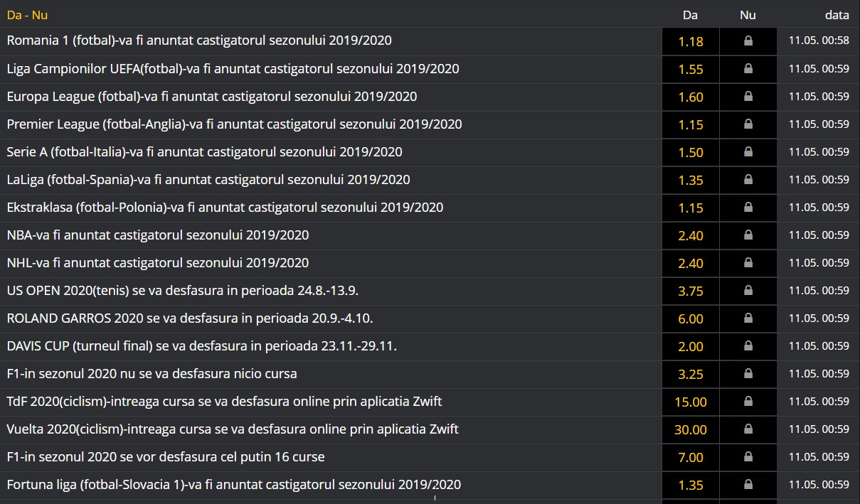Click the locked Nu cell for Romania 1
The height and width of the screenshot is (504, 860).
748,41
